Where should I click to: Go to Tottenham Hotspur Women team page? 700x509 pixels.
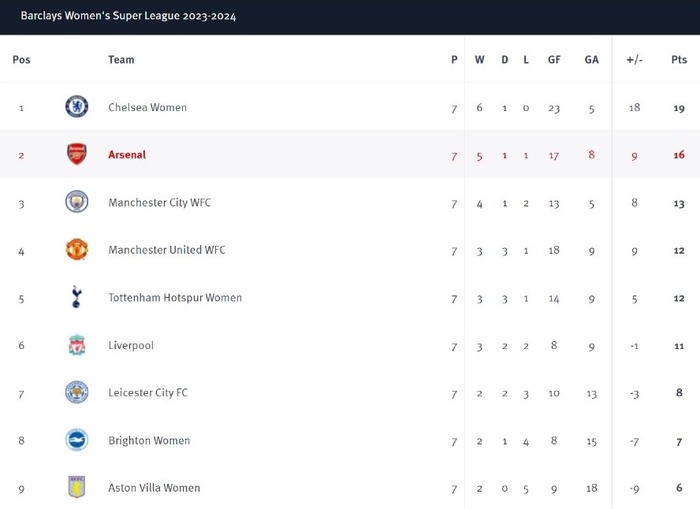(175, 298)
